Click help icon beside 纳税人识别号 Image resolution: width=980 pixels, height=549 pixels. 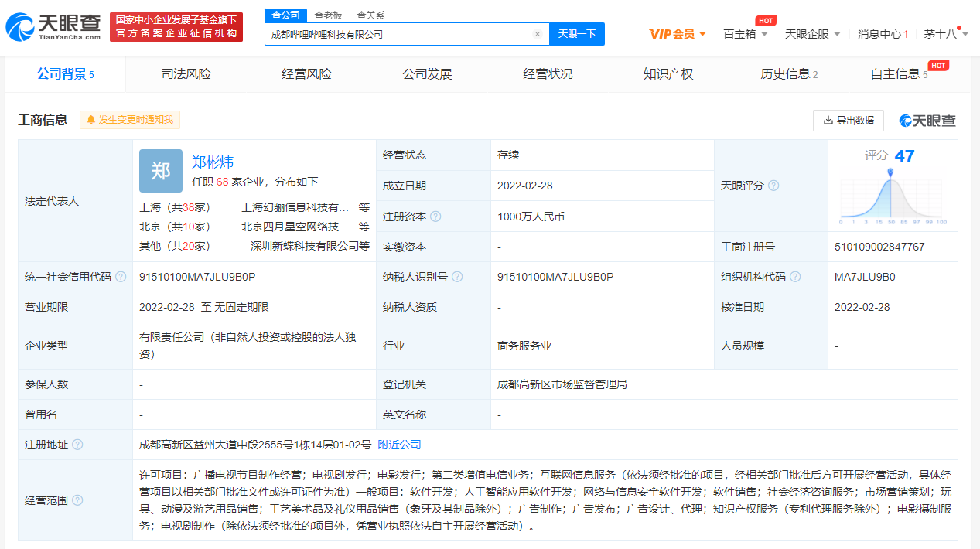(457, 277)
